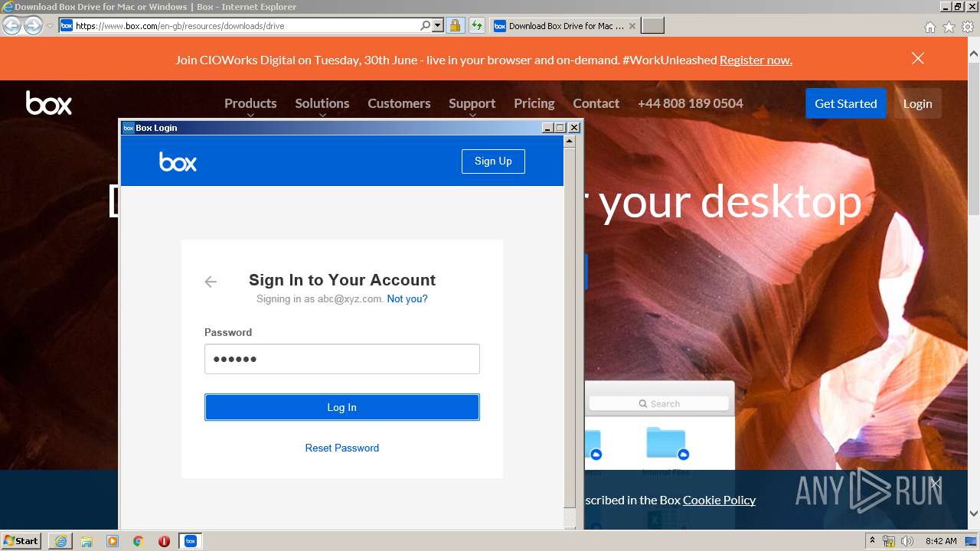Click browser page scrollbar down arrow

tap(974, 513)
